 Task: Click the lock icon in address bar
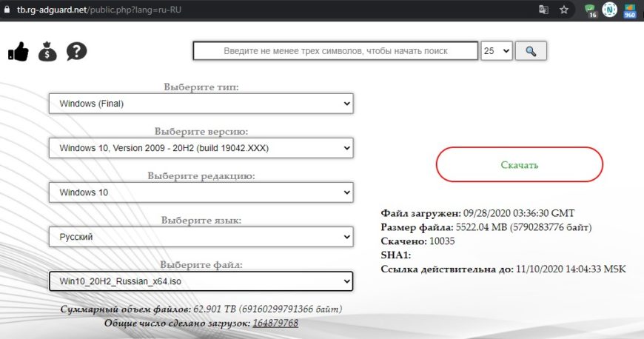coord(7,9)
